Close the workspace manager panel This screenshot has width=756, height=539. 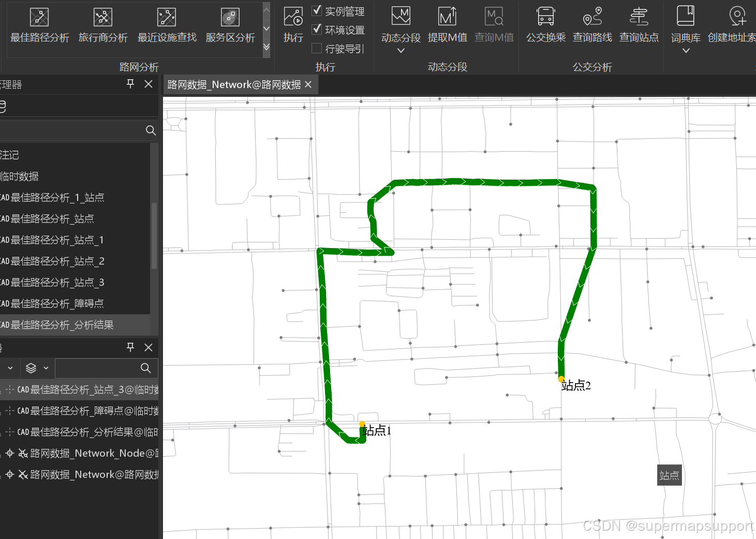coord(149,84)
